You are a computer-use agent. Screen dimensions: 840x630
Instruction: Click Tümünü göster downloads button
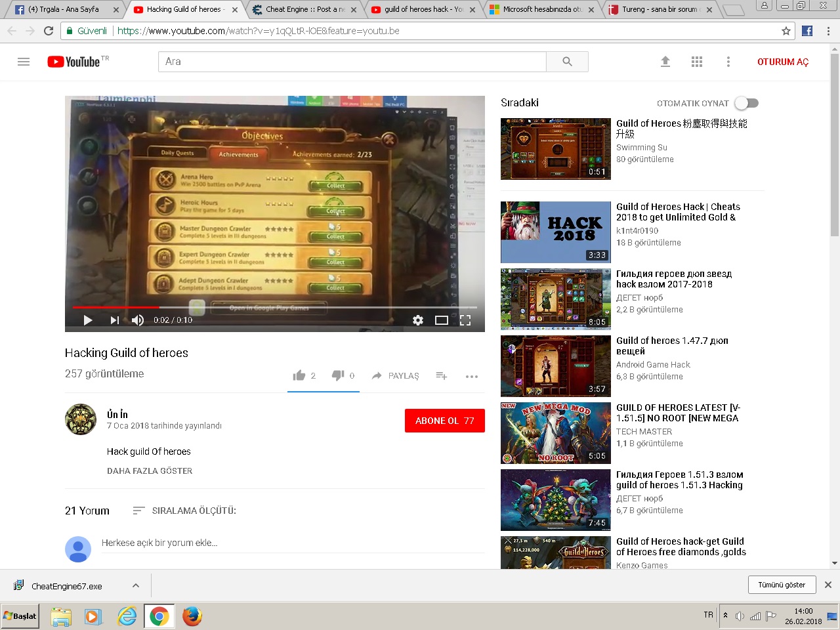782,585
